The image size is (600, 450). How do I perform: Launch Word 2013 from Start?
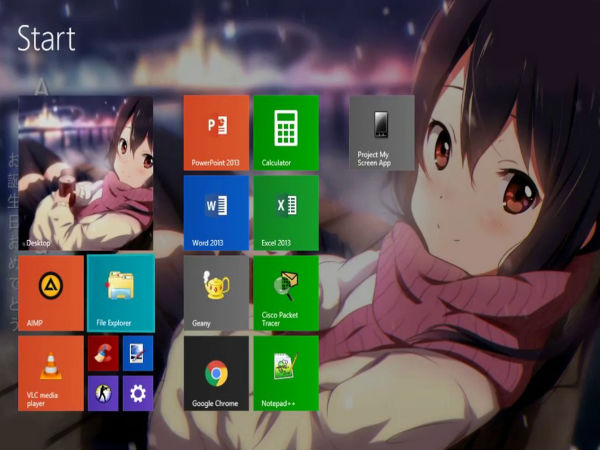pos(216,211)
